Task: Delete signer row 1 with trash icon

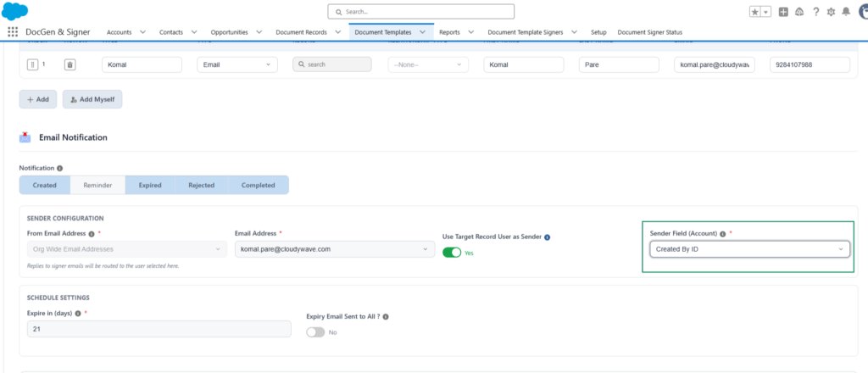Action: tap(70, 64)
